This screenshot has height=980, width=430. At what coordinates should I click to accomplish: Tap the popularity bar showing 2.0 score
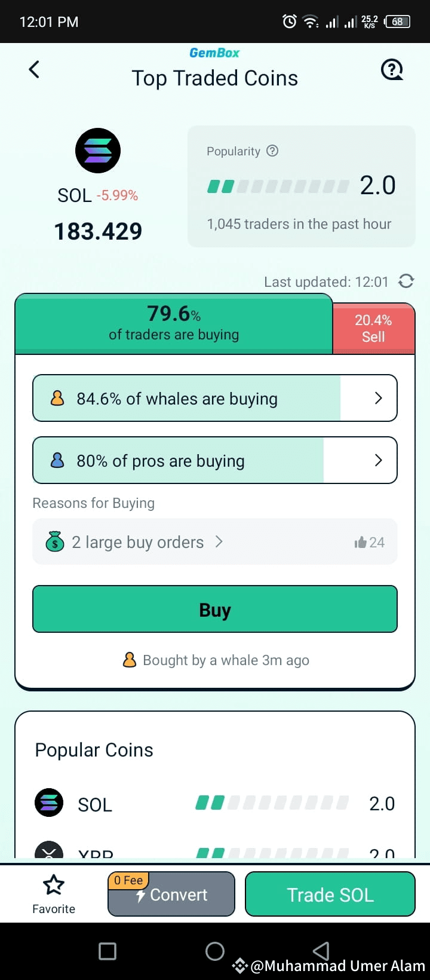[x=275, y=186]
